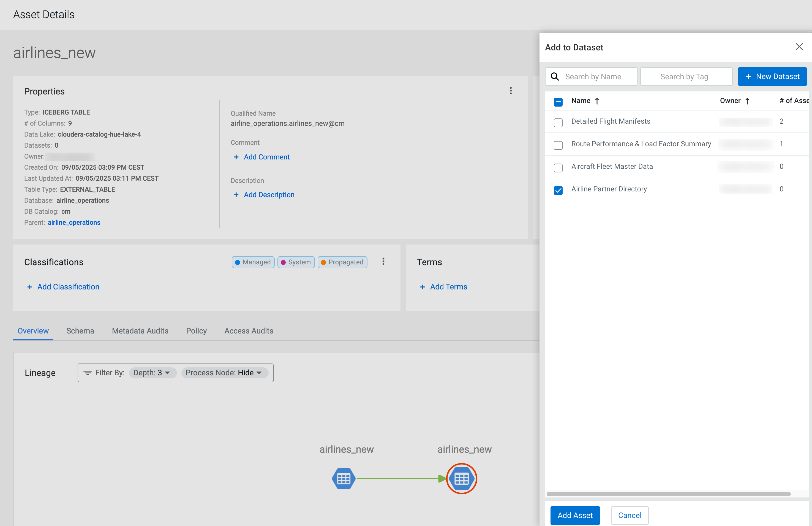Sort datasets by Name arrow

pyautogui.click(x=597, y=101)
